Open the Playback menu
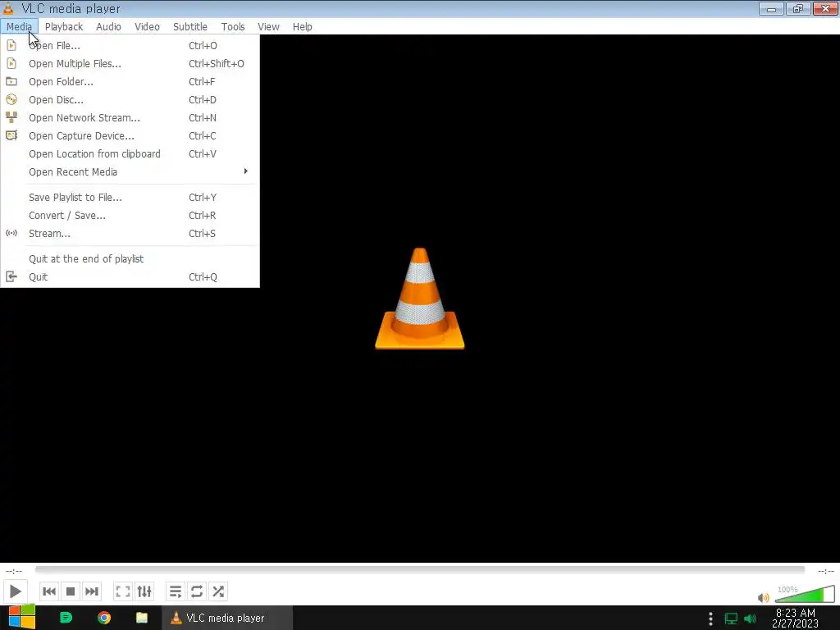Image resolution: width=840 pixels, height=630 pixels. [64, 27]
